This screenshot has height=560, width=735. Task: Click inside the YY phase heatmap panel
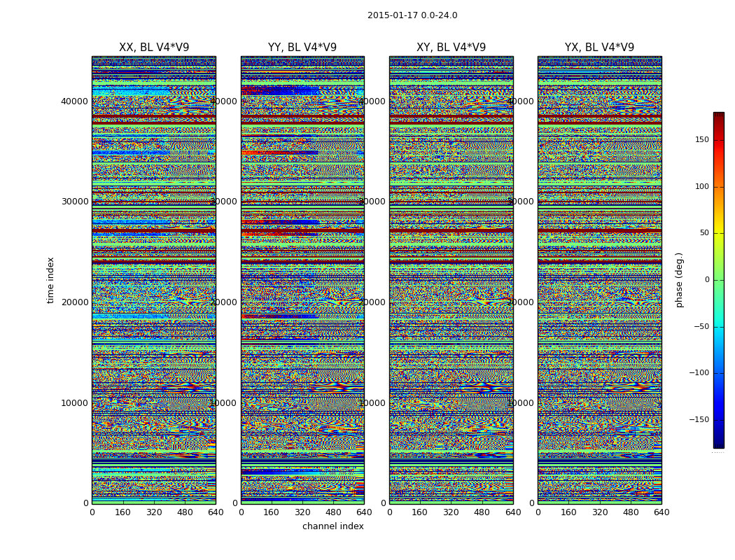tap(302, 280)
